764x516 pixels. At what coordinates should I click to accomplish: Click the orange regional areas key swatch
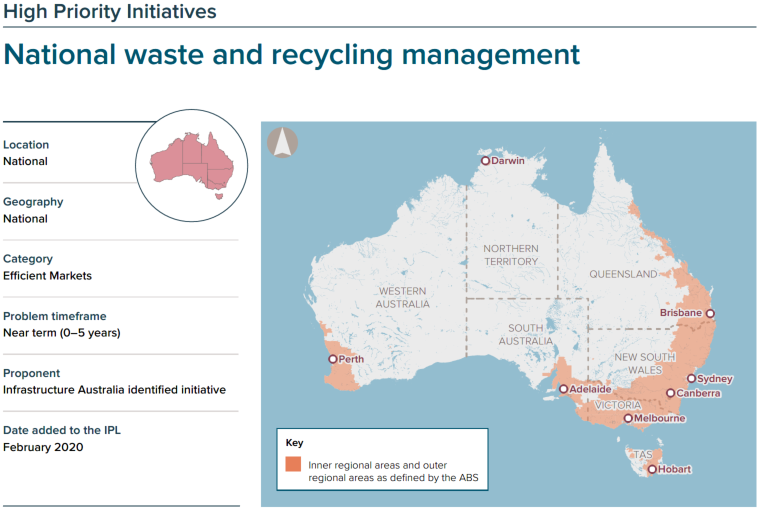pos(293,464)
